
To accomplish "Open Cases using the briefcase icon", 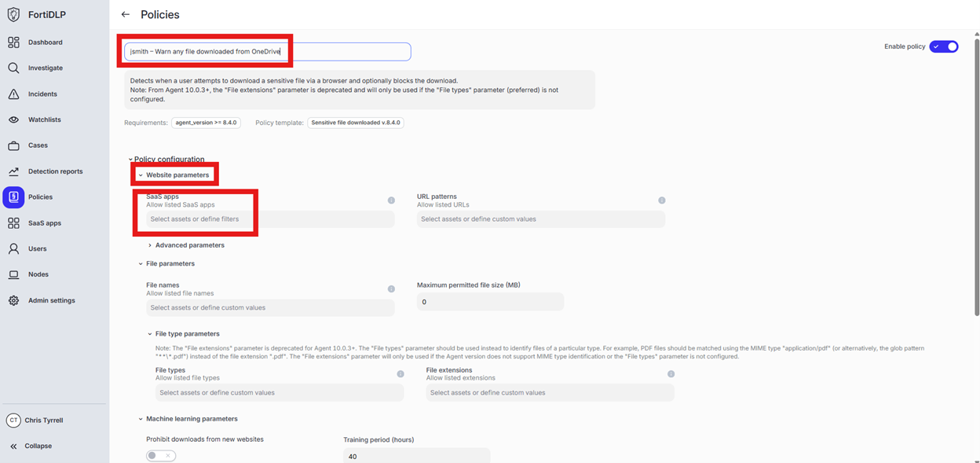I will click(13, 145).
